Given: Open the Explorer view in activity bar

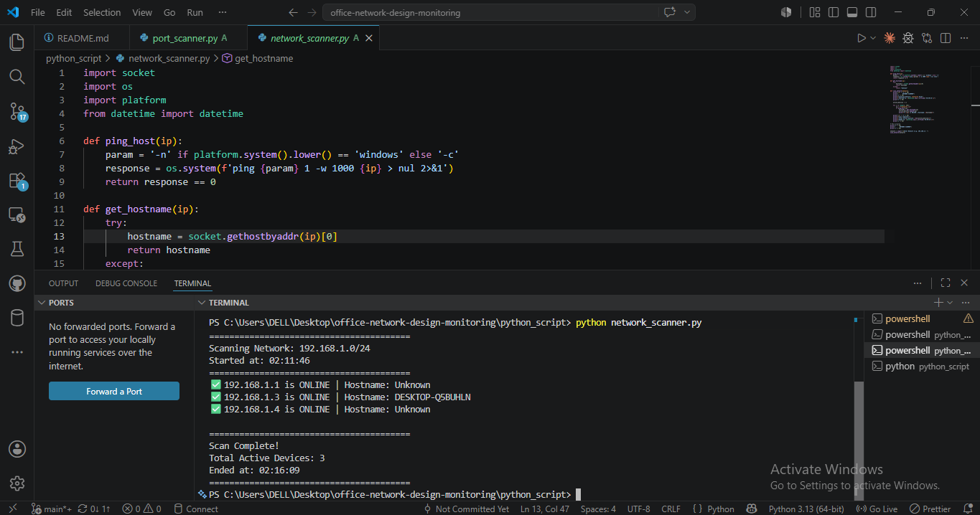Looking at the screenshot, I should (17, 42).
